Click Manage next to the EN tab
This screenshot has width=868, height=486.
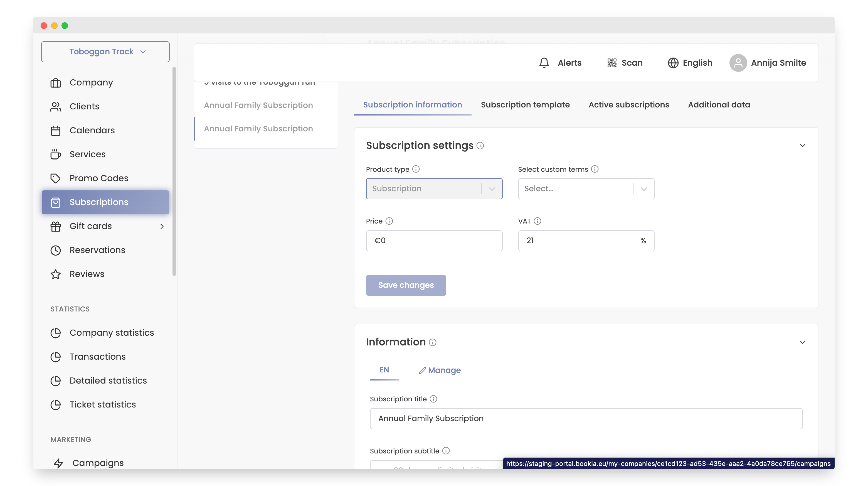click(x=440, y=370)
